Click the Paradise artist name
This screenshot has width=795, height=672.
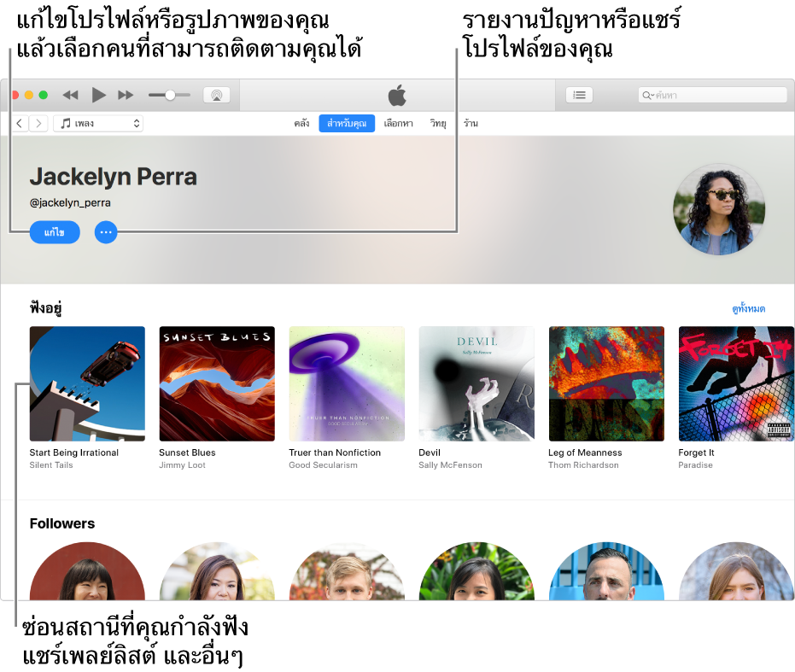[x=696, y=465]
